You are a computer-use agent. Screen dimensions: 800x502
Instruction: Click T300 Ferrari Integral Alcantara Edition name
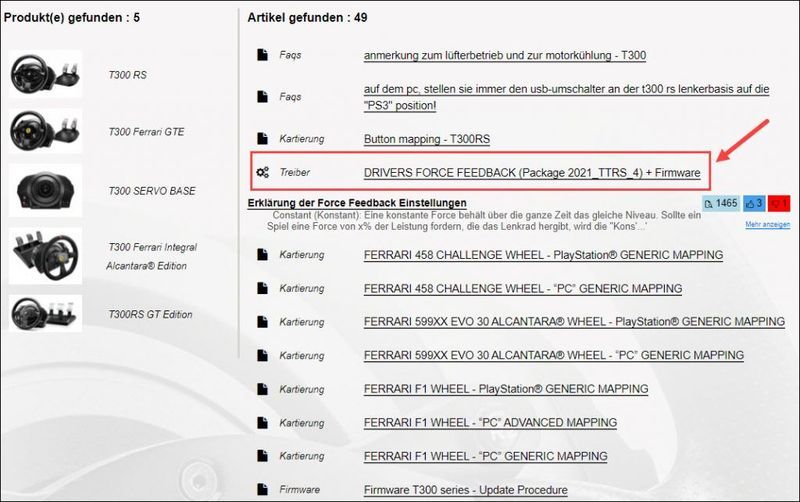(152, 256)
